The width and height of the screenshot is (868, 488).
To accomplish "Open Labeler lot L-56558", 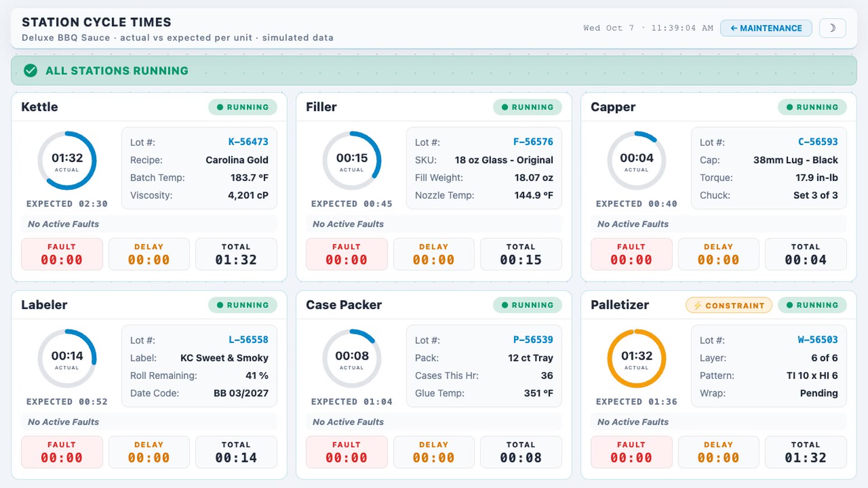I will pyautogui.click(x=248, y=340).
